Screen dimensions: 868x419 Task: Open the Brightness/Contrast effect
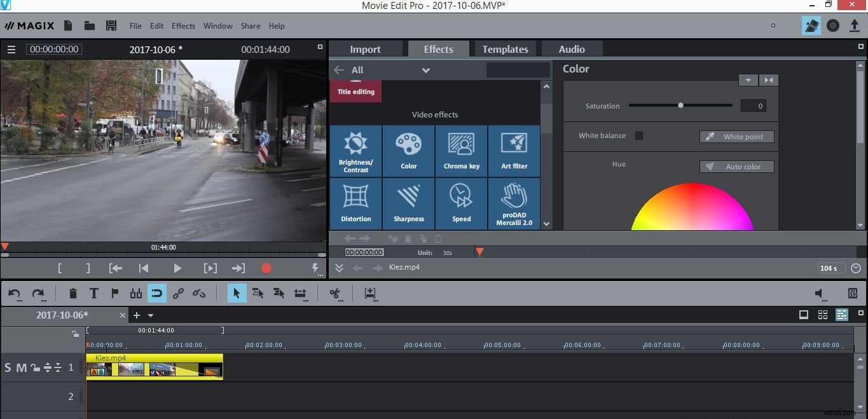coord(355,151)
